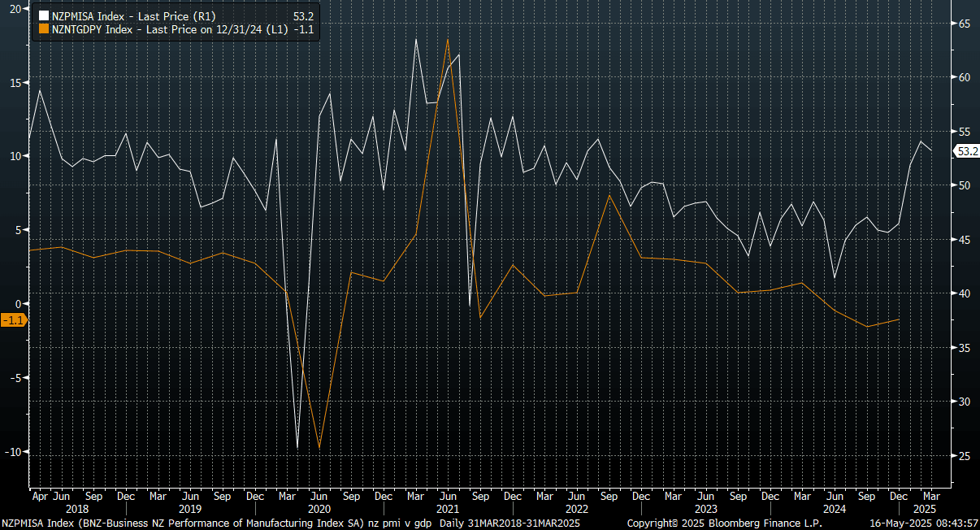
Task: Click the 2020 year label on the time axis
Action: click(x=319, y=509)
